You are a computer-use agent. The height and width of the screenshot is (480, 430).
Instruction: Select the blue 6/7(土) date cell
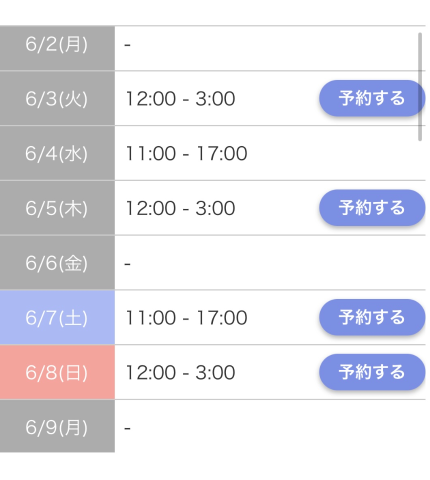[x=57, y=317]
